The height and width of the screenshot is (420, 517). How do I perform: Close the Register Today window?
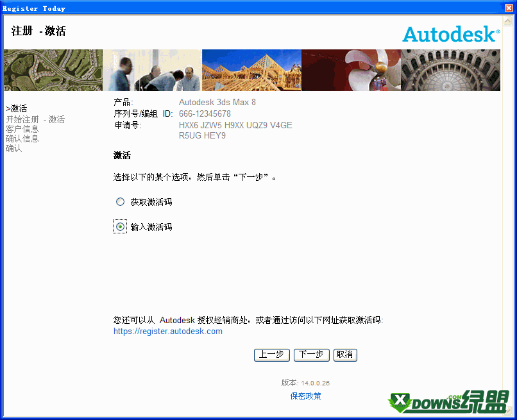(509, 8)
